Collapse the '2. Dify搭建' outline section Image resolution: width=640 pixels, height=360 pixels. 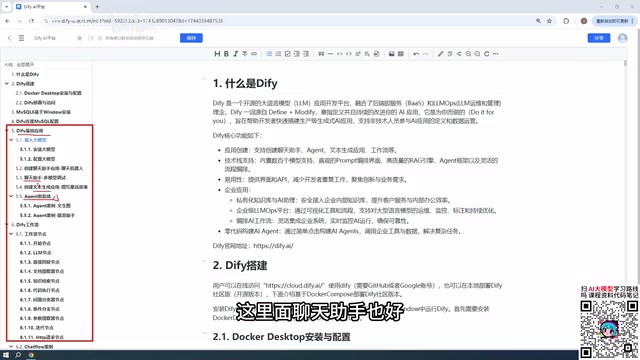[7, 84]
